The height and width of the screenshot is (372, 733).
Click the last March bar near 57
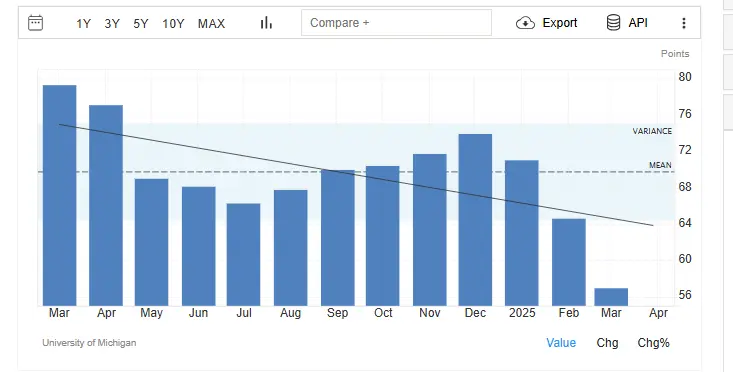point(611,297)
